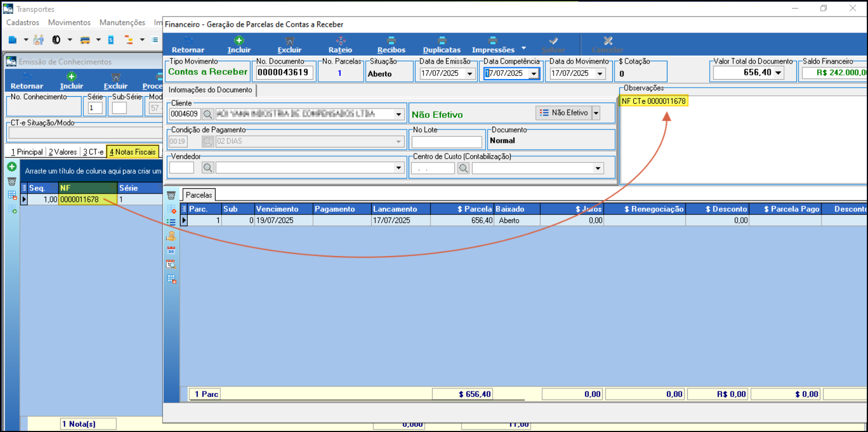Screen dimensions: 868x432
Task: Click Excluir in Emissão de Conhecimentos window
Action: (116, 81)
